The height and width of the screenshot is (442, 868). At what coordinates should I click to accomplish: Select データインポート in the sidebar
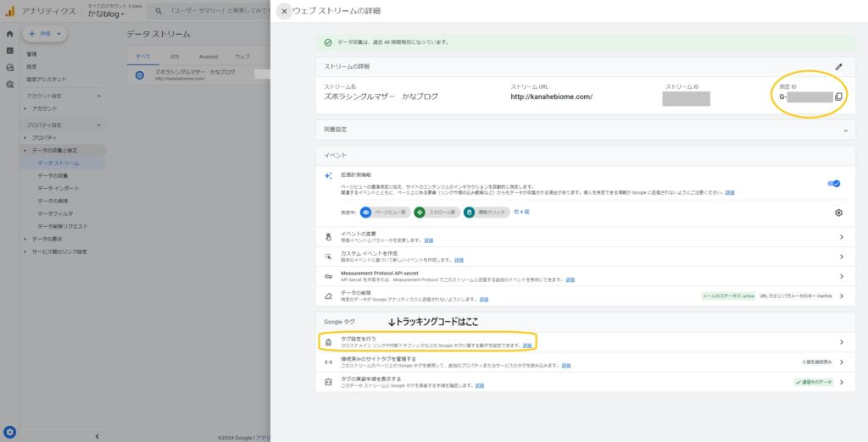(x=58, y=188)
